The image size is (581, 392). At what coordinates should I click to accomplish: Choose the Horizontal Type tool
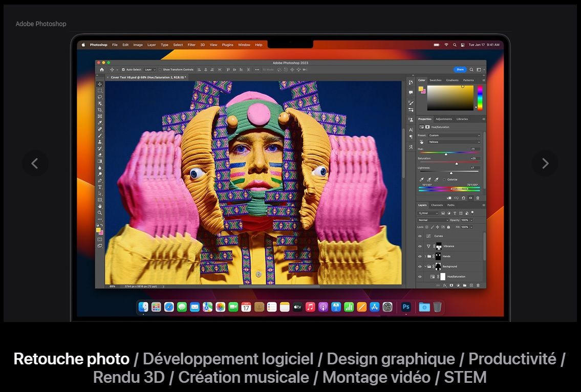100,187
